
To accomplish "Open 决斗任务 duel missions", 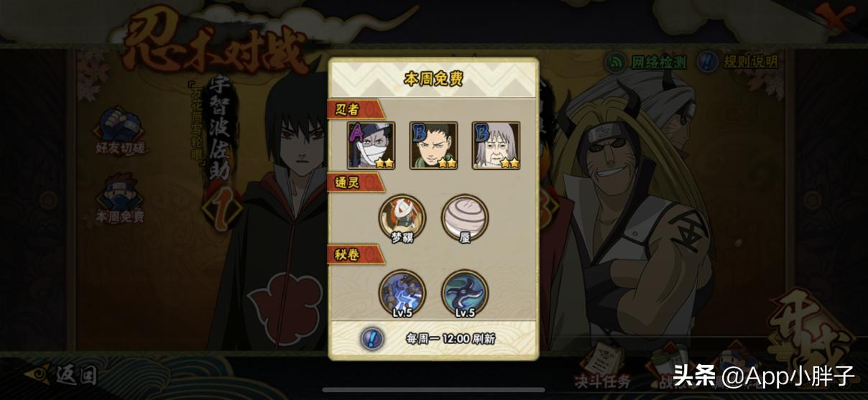I will coord(602,365).
